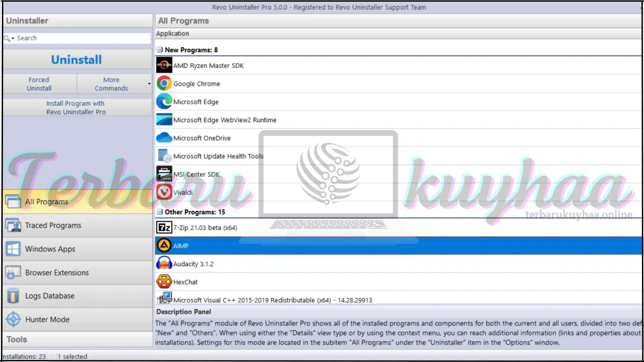Screen dimensions: 644x362
Task: Select AIMP from program list
Action: tap(180, 245)
